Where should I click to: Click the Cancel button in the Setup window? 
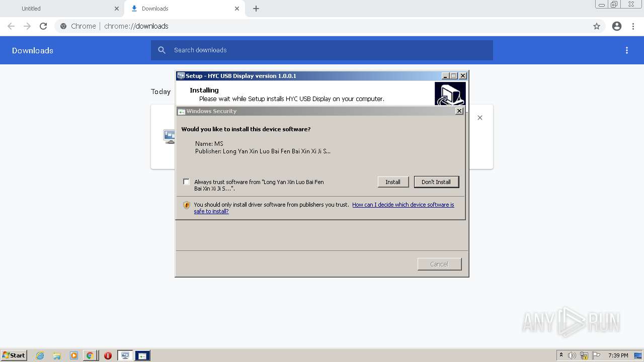click(439, 264)
